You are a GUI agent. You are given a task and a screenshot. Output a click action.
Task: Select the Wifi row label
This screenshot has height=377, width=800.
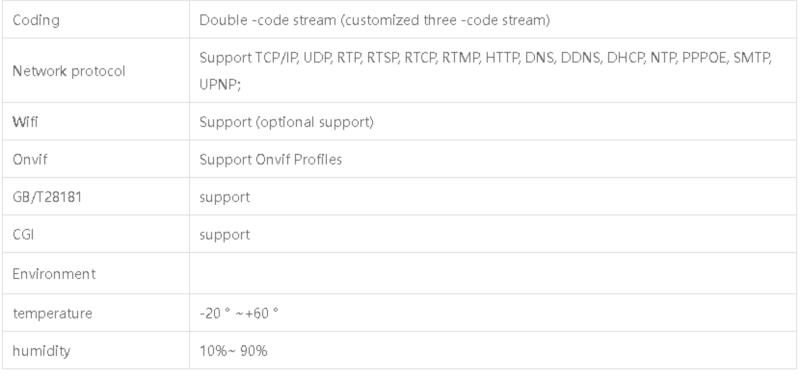(x=25, y=122)
